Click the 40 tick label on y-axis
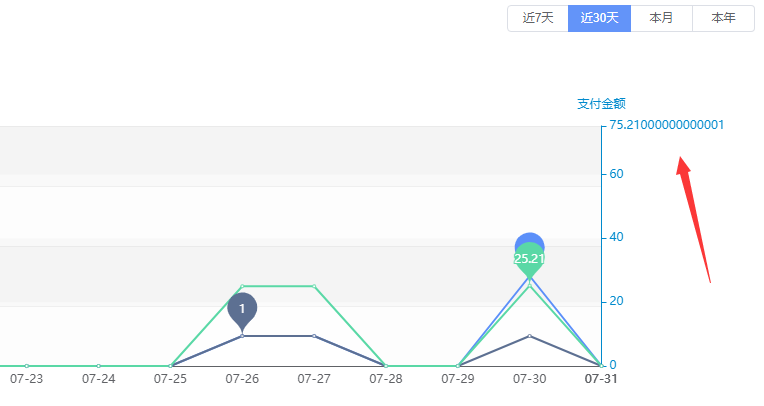The height and width of the screenshot is (406, 764). point(616,237)
